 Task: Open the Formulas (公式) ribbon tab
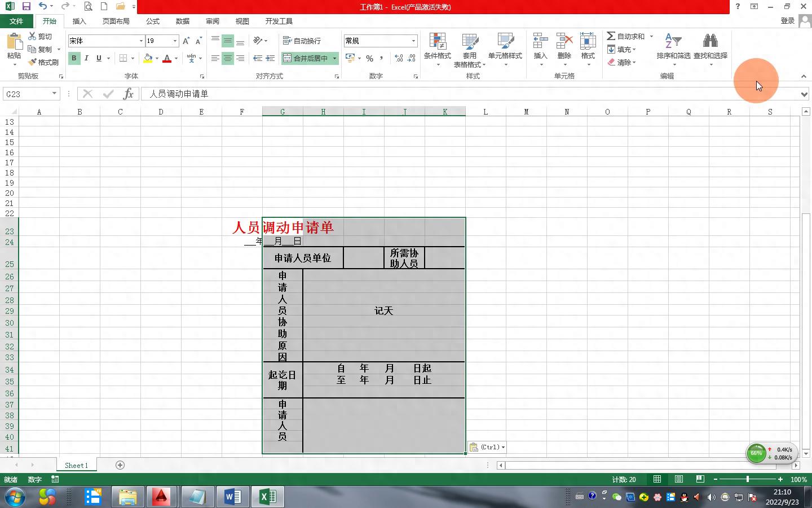pos(153,21)
